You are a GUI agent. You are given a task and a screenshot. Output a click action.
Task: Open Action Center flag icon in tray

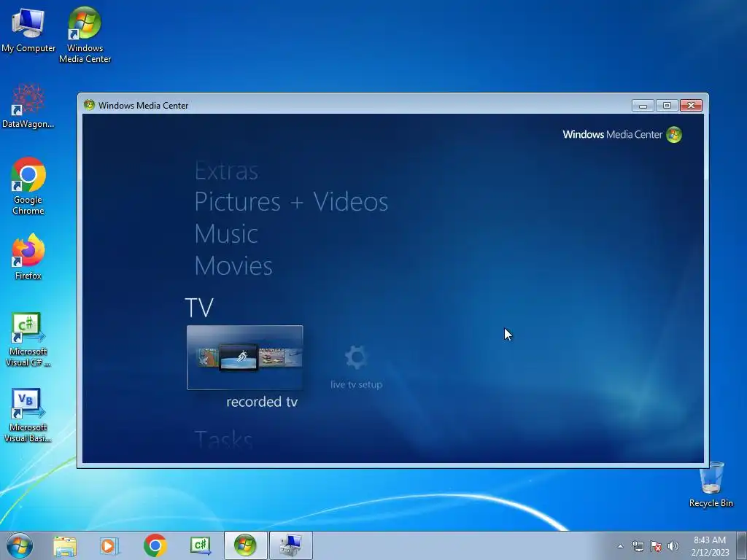pos(656,546)
